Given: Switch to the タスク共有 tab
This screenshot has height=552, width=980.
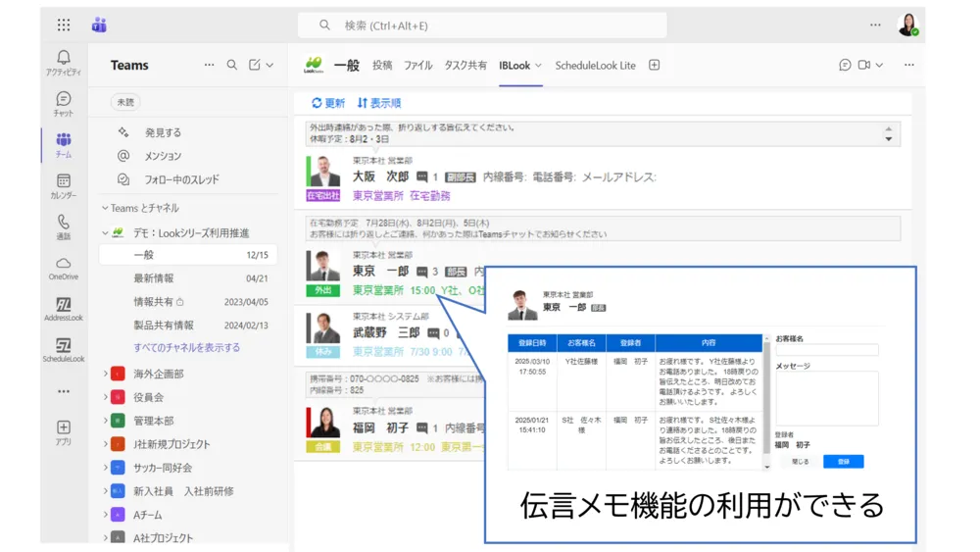Looking at the screenshot, I should coord(465,65).
